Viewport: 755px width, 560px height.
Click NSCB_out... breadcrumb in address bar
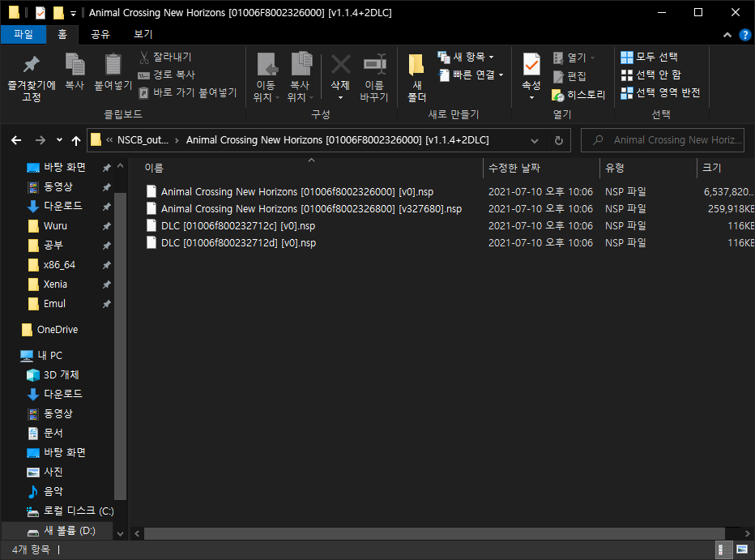tap(143, 140)
